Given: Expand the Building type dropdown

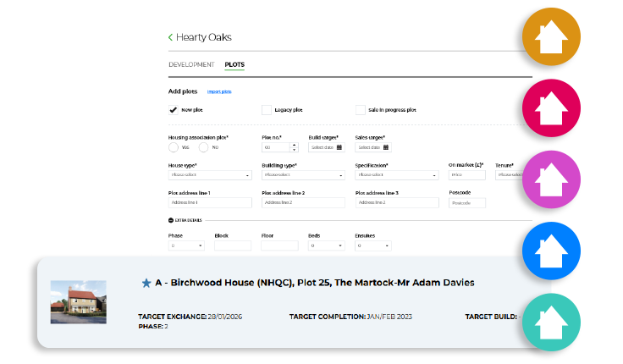Looking at the screenshot, I should click(x=303, y=175).
